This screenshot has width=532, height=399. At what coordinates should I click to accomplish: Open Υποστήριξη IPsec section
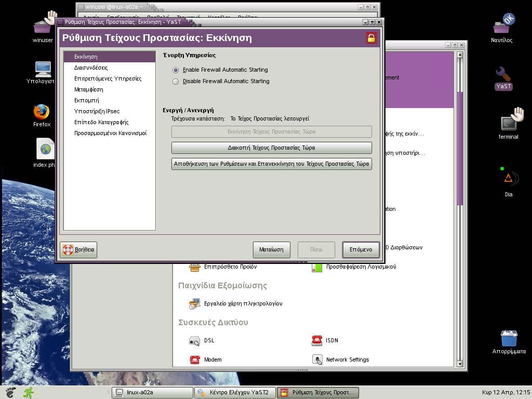pos(109,111)
